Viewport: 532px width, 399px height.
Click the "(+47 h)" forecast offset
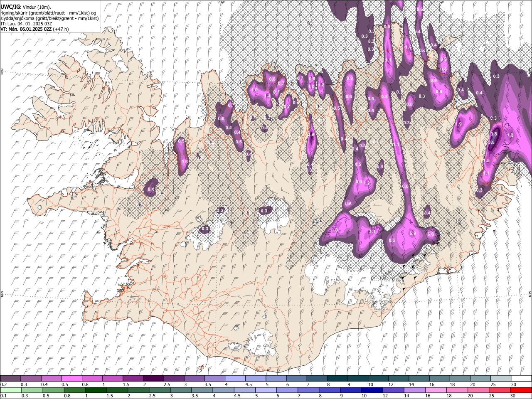[61, 29]
